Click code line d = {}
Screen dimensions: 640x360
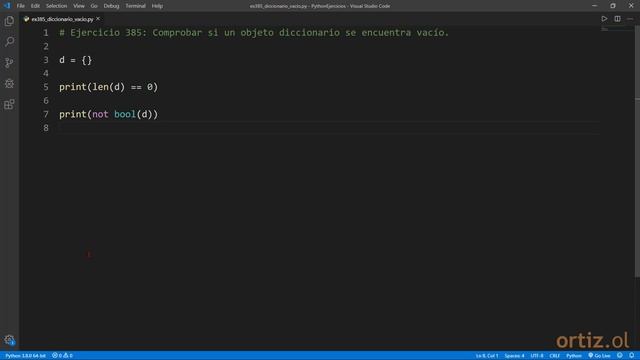[76, 60]
